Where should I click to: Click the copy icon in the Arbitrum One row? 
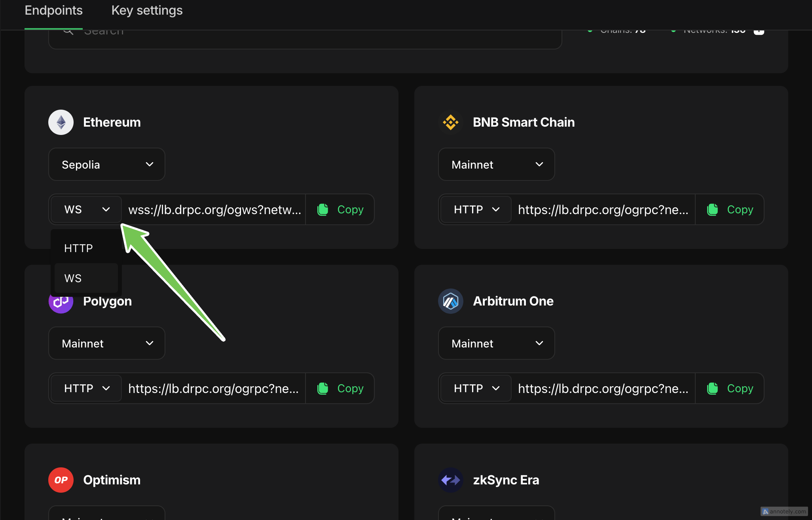[713, 388]
